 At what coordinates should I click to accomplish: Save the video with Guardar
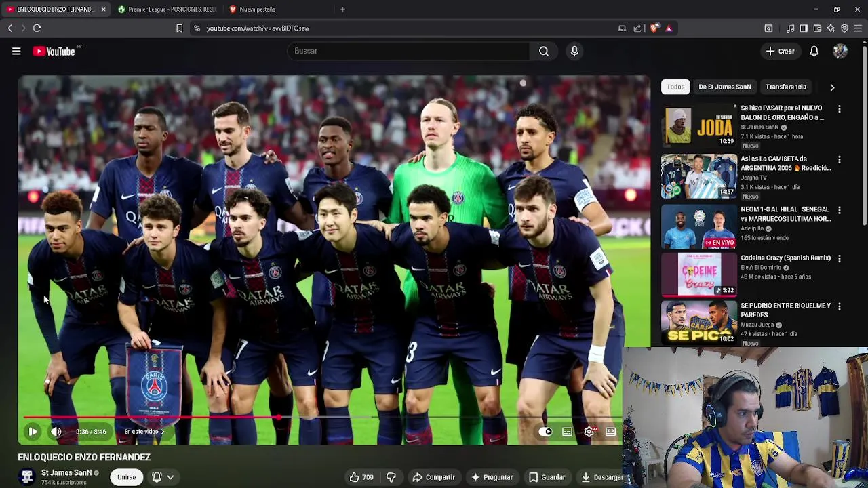[x=547, y=477]
